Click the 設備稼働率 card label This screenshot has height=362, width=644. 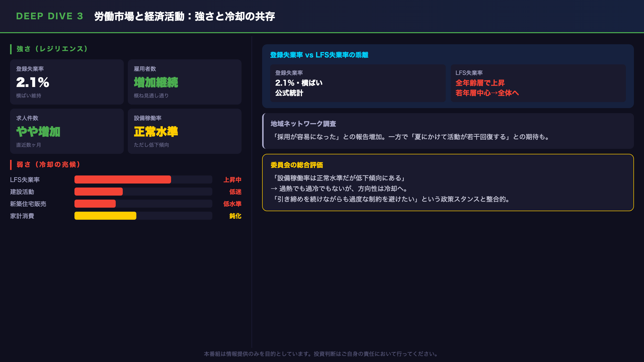click(x=148, y=118)
